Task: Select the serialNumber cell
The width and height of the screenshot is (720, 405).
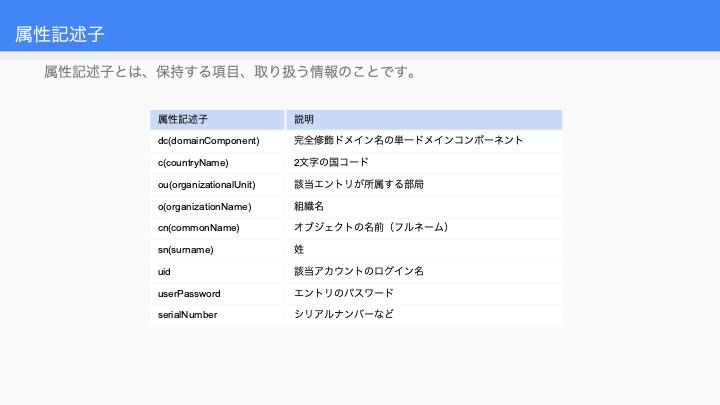Action: 217,315
